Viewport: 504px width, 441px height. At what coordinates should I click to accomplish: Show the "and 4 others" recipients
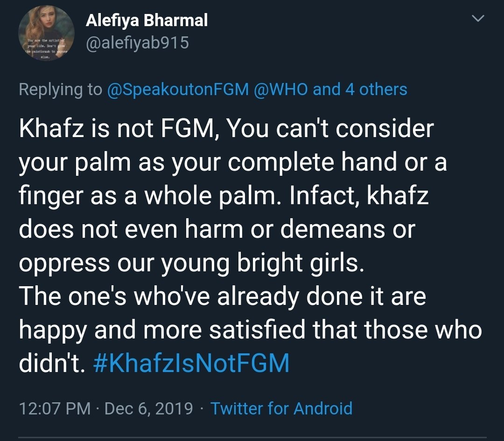(x=360, y=90)
